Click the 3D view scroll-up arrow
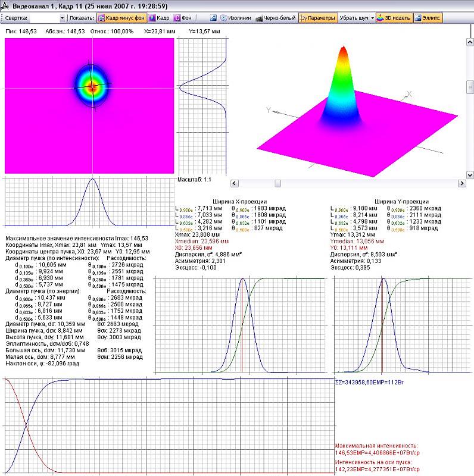This screenshot has height=476, width=474. click(470, 42)
